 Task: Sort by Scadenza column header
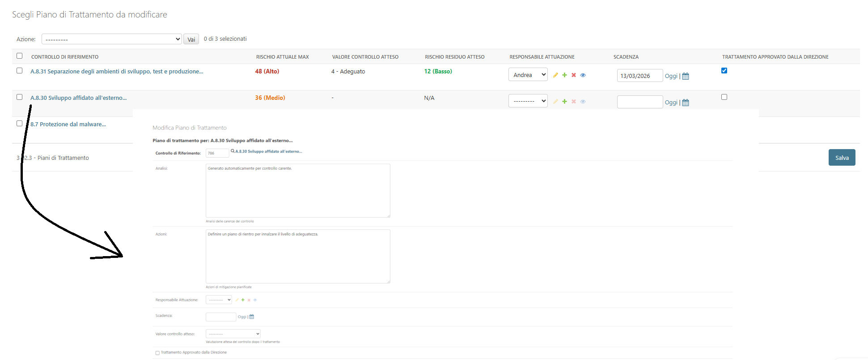(626, 57)
